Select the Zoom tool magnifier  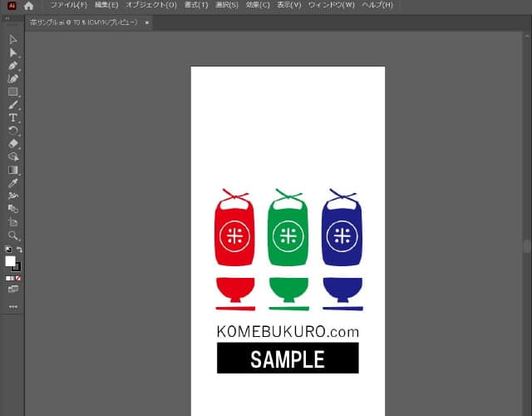[13, 235]
